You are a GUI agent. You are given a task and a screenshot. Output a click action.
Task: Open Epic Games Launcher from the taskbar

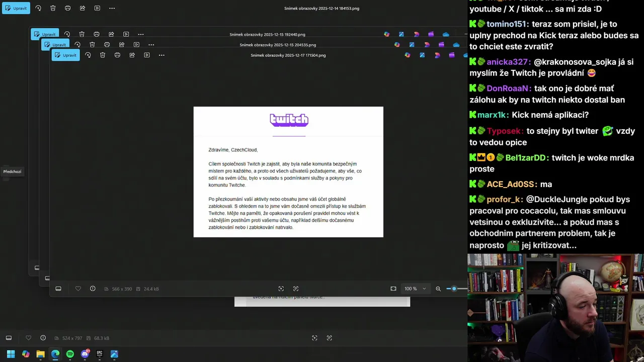(100, 354)
